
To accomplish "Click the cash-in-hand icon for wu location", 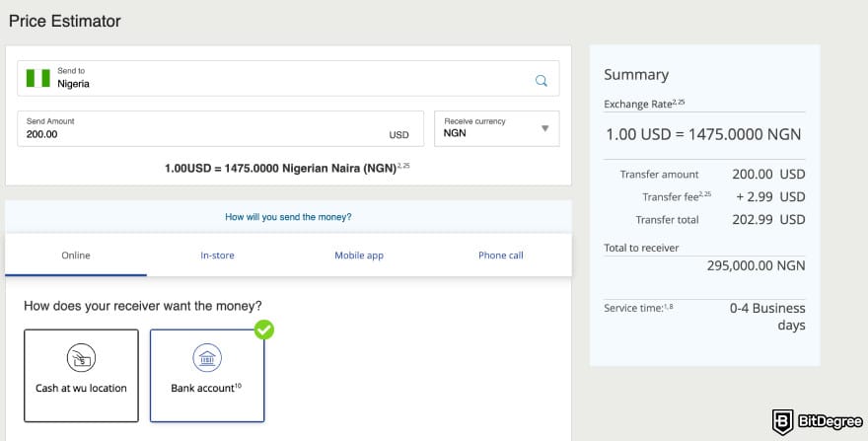I will click(81, 357).
